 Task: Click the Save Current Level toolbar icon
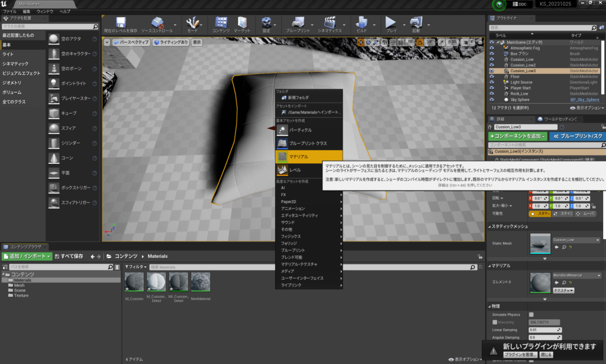(x=121, y=24)
